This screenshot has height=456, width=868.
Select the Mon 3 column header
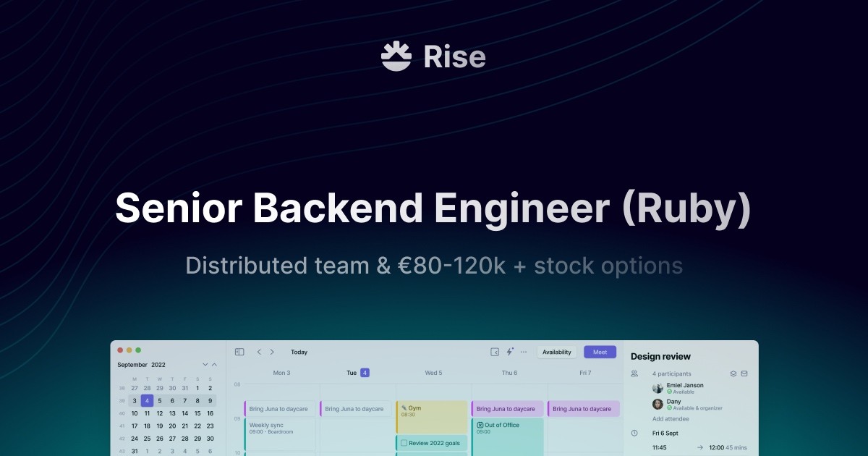(281, 373)
